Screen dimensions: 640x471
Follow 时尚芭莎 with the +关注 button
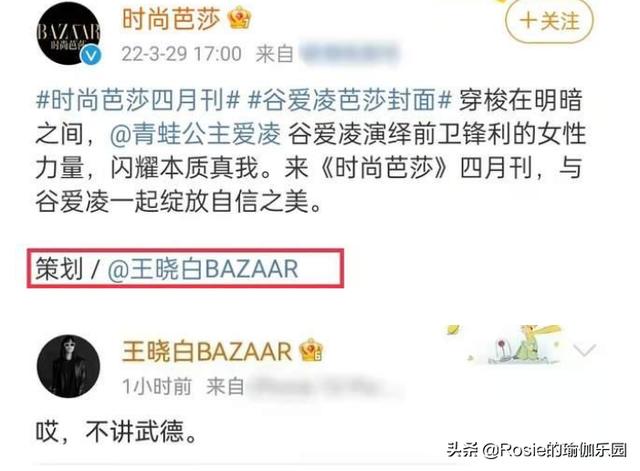pos(549,20)
